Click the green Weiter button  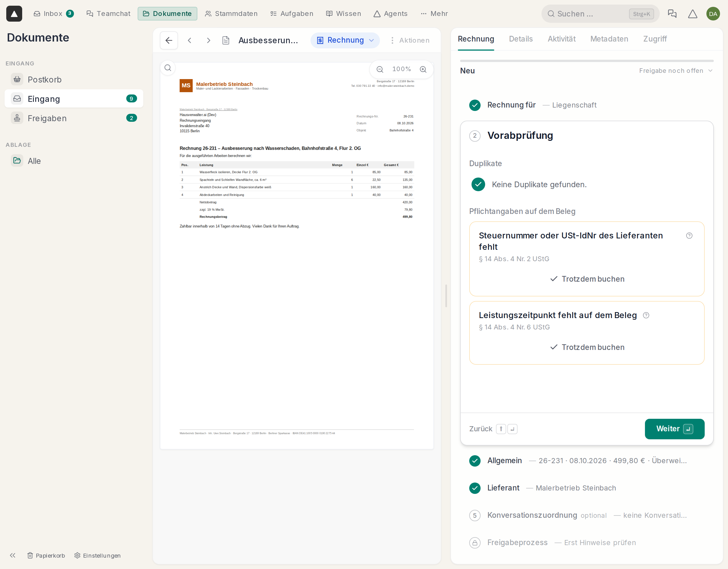674,429
